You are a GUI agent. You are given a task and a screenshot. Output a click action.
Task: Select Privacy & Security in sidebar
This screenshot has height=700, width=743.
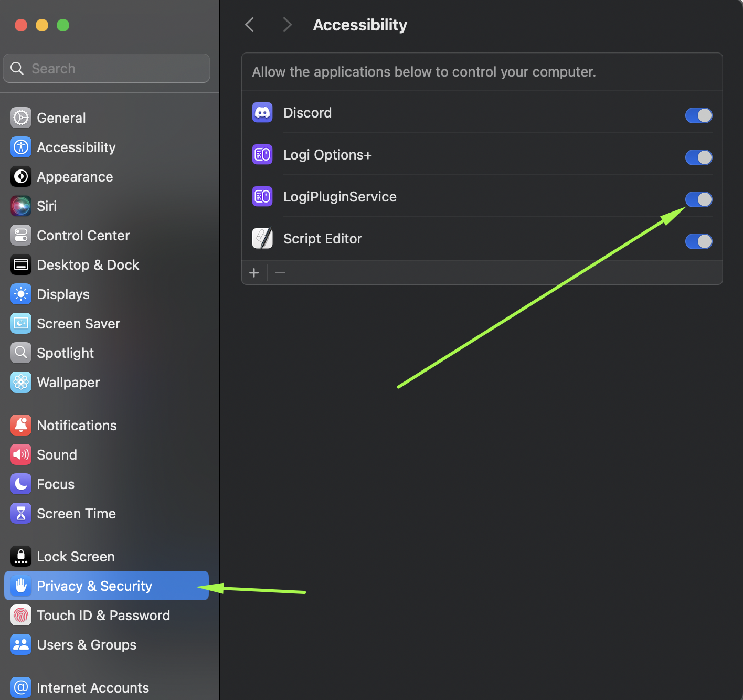(x=94, y=586)
